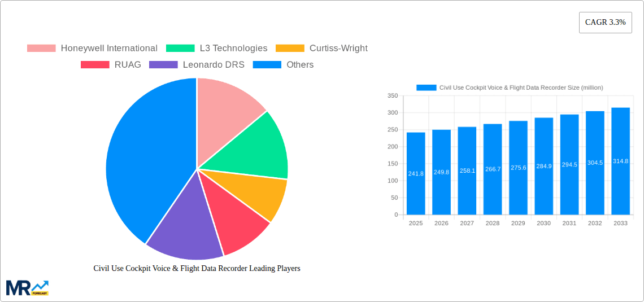Click the 2032 x-axis label
Screen dimensions: 644x302
(x=595, y=223)
